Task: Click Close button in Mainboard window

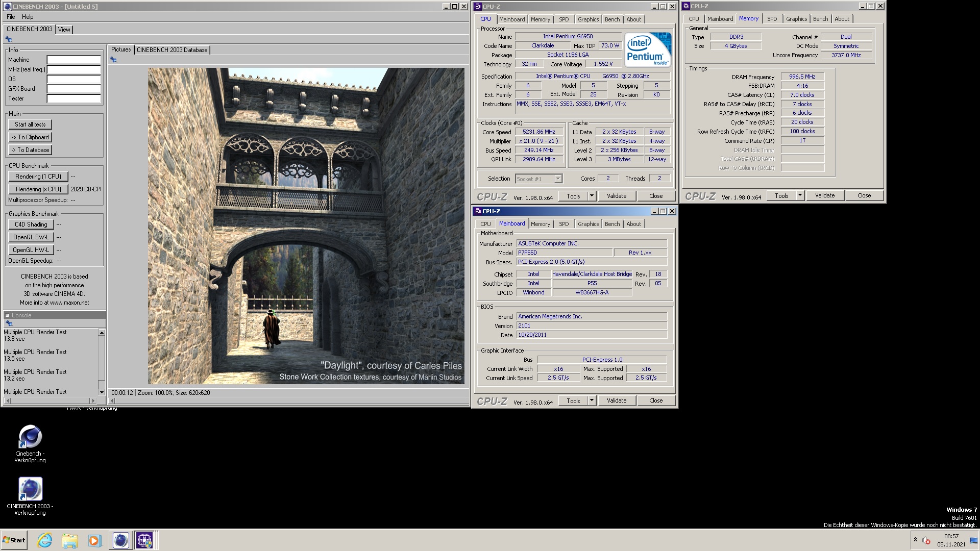Action: (656, 400)
